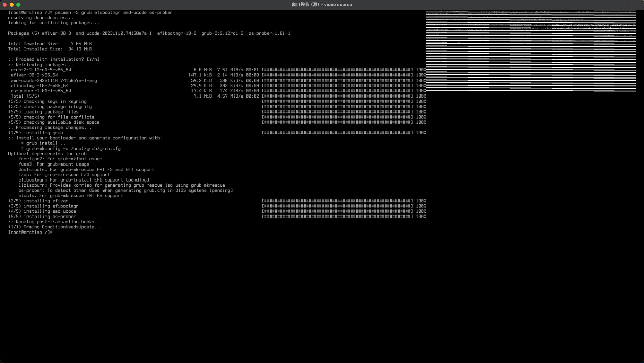Click '(5/5) loading package files'
The width and height of the screenshot is (644, 363).
[43, 112]
